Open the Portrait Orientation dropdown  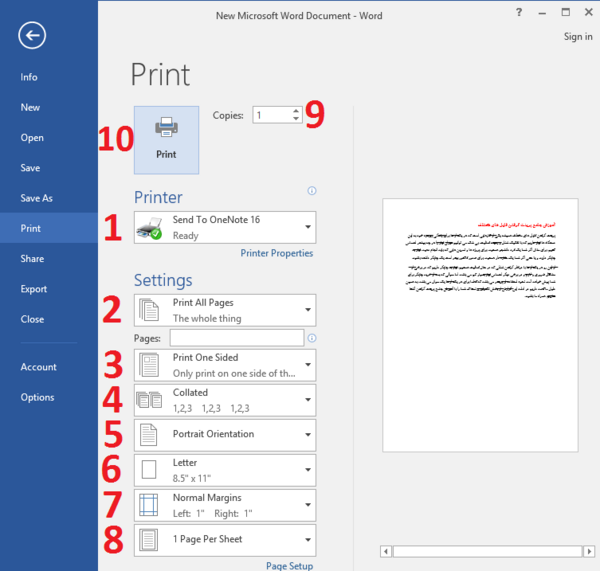click(225, 435)
